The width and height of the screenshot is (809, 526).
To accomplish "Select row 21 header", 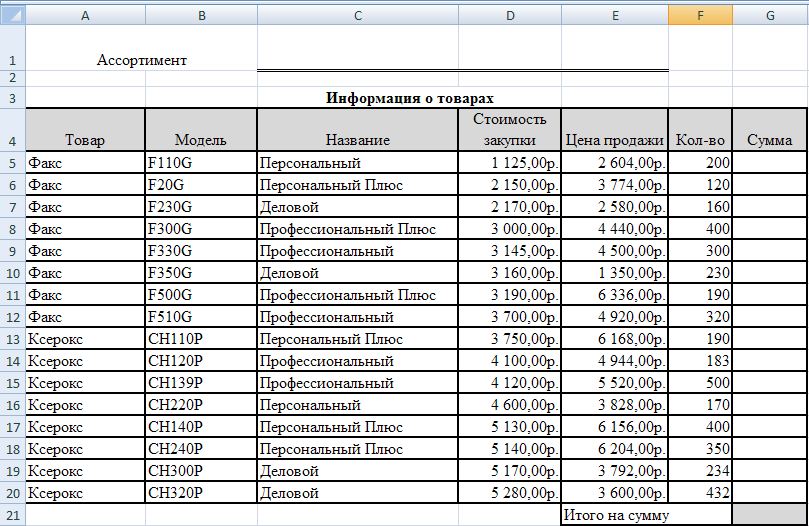I will pos(12,515).
